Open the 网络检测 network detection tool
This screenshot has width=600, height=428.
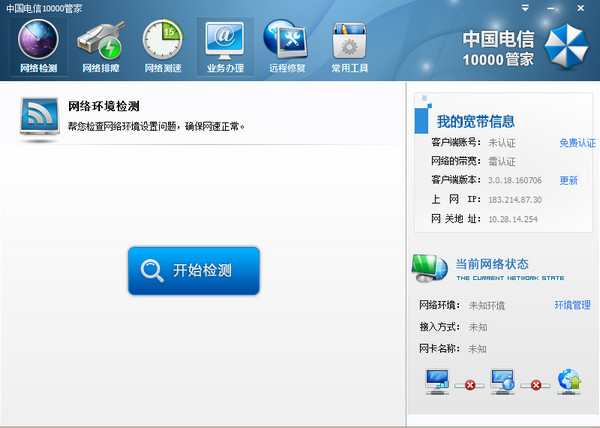click(38, 47)
